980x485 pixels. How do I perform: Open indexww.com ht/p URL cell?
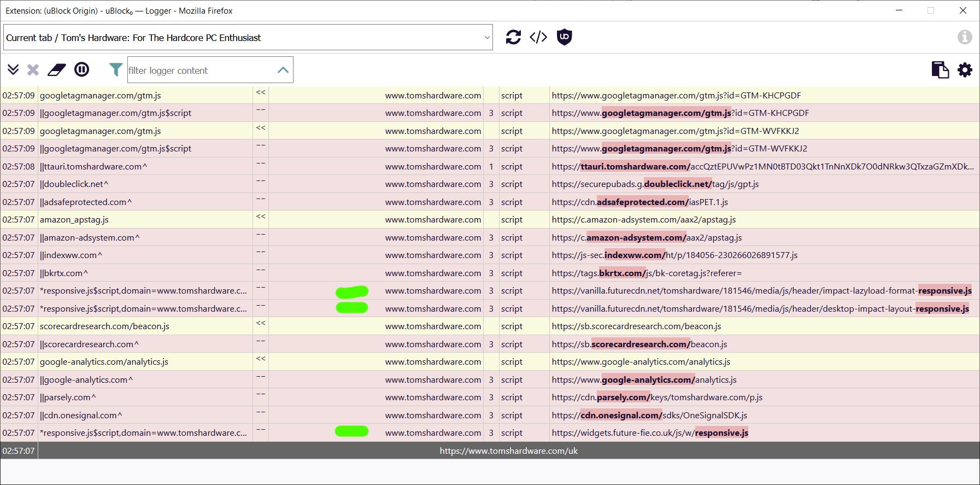[764, 255]
